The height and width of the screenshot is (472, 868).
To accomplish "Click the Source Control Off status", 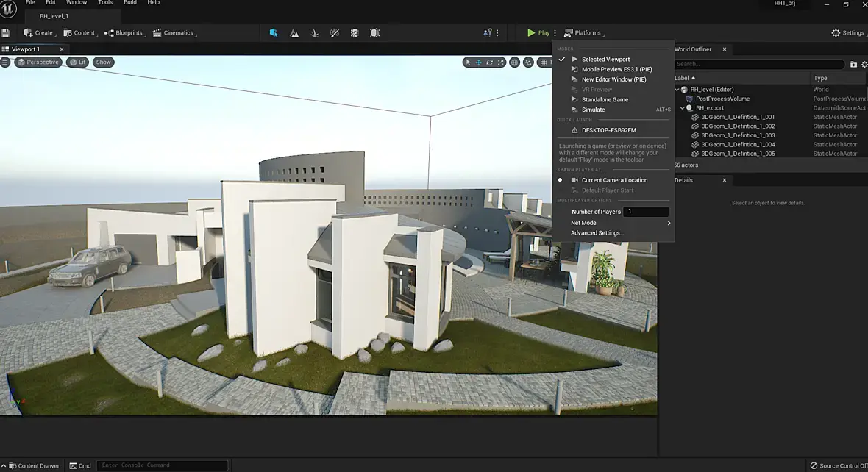I will click(x=839, y=465).
